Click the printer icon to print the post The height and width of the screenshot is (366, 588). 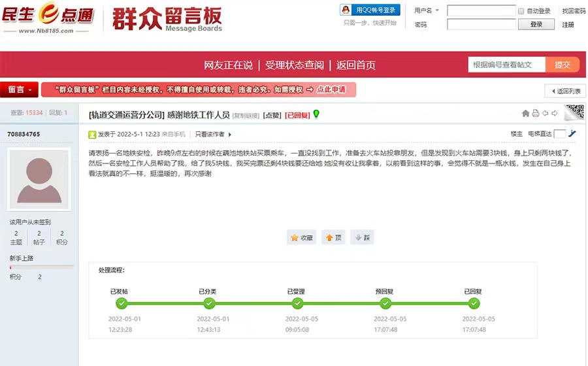point(536,114)
